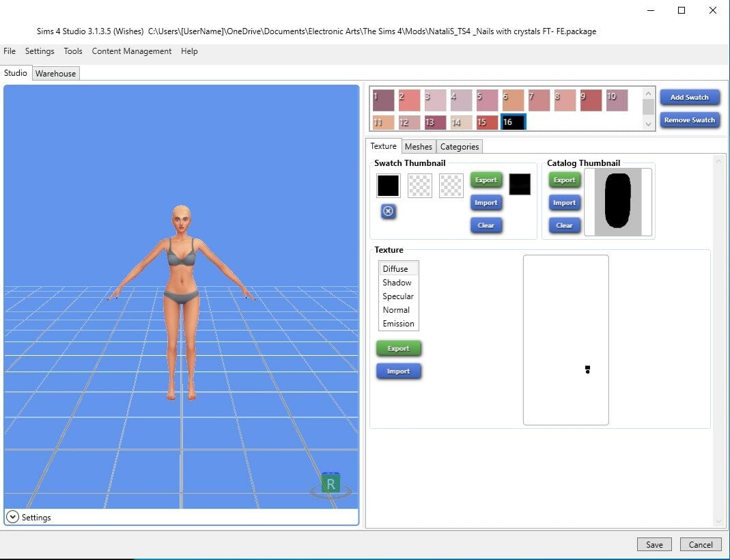Select swatch 7
730x560 pixels.
point(539,100)
